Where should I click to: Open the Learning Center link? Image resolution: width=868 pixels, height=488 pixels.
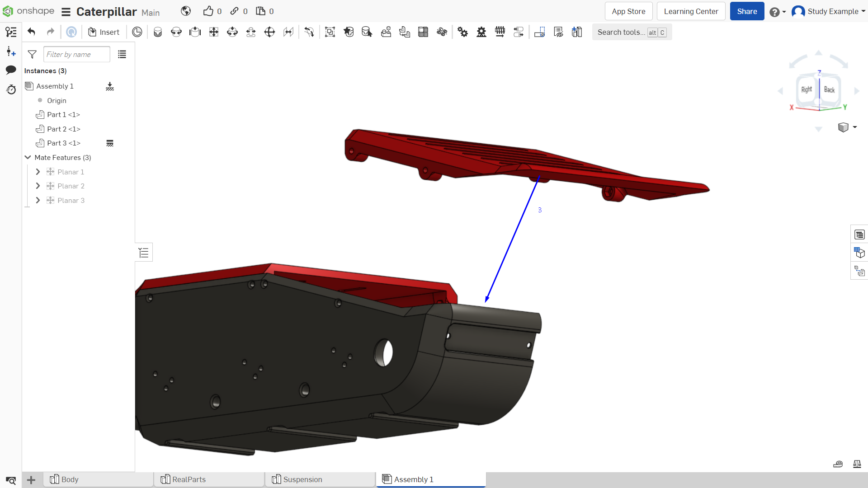click(x=691, y=11)
